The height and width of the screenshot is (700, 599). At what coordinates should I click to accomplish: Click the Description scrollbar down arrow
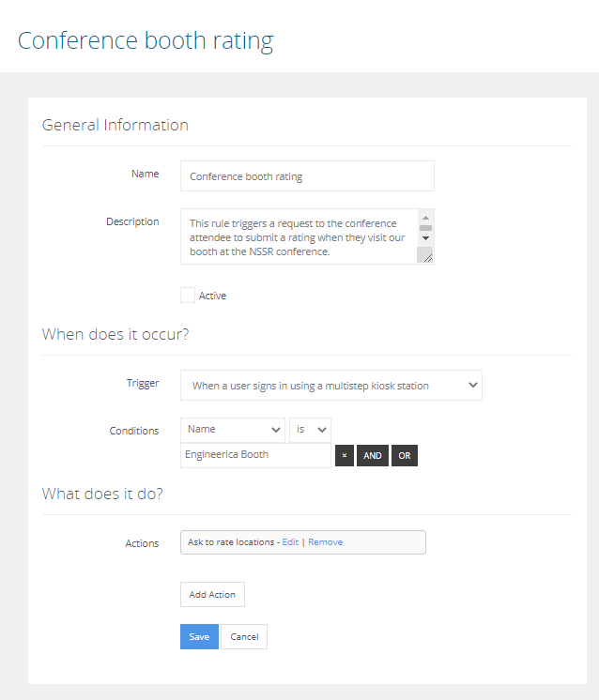coord(425,239)
